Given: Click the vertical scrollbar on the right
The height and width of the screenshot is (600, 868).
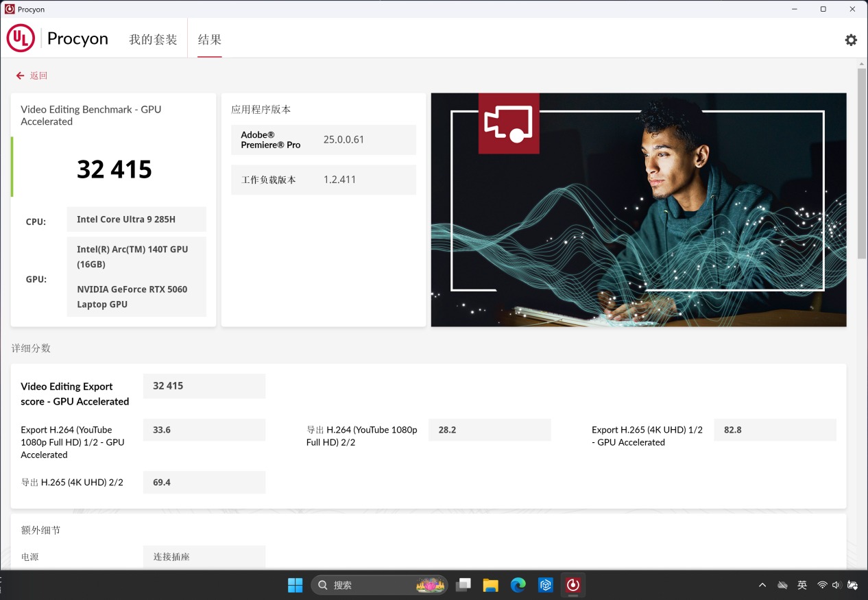Looking at the screenshot, I should point(862,165).
